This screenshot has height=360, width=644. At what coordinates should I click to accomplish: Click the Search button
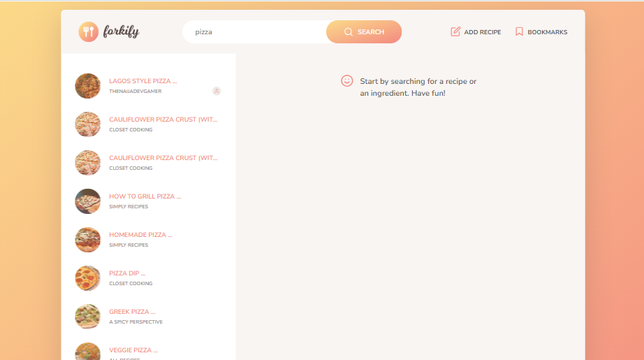364,32
